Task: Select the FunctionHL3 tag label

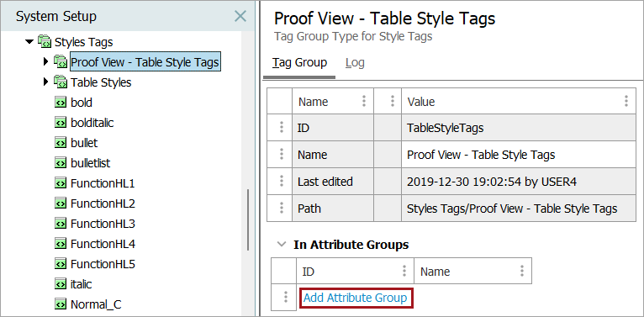Action: tap(103, 224)
